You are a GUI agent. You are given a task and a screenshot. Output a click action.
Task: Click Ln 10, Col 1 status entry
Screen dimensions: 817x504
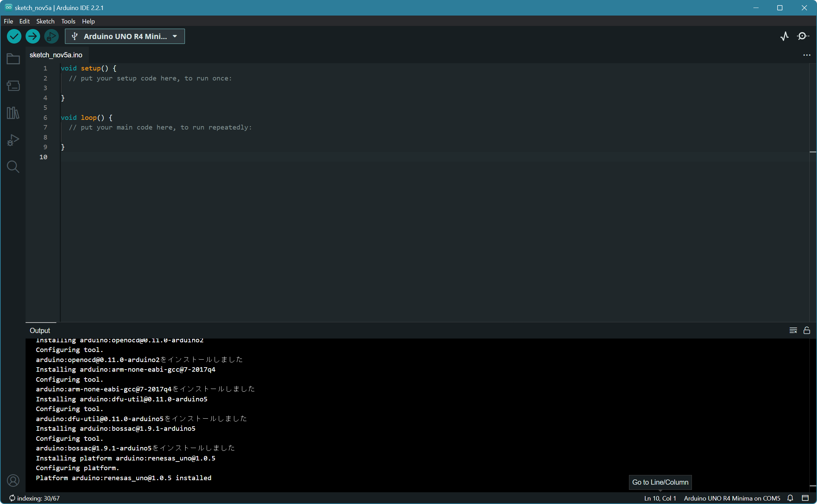(660, 498)
